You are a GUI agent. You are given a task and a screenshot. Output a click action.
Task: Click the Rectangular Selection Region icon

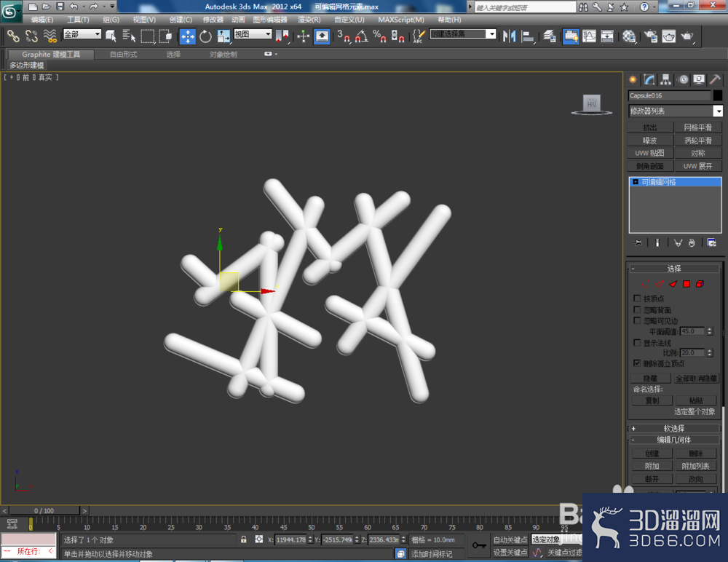[x=147, y=36]
